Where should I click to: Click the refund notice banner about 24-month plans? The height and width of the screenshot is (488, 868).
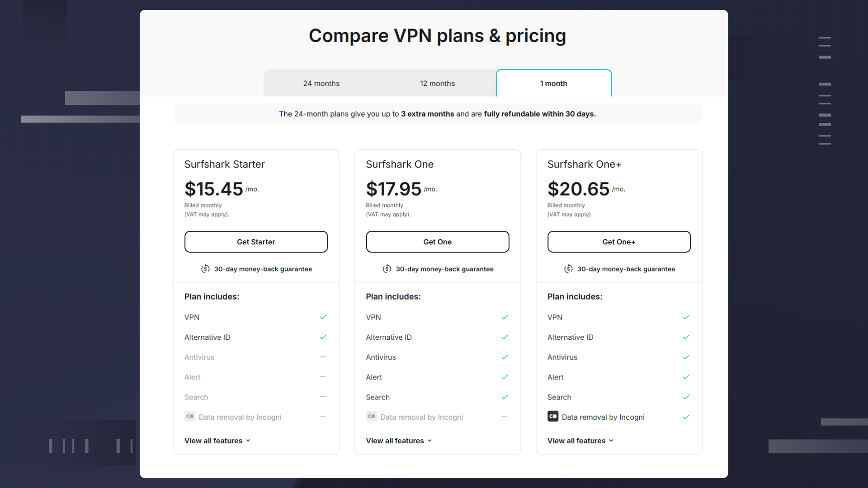tap(437, 114)
